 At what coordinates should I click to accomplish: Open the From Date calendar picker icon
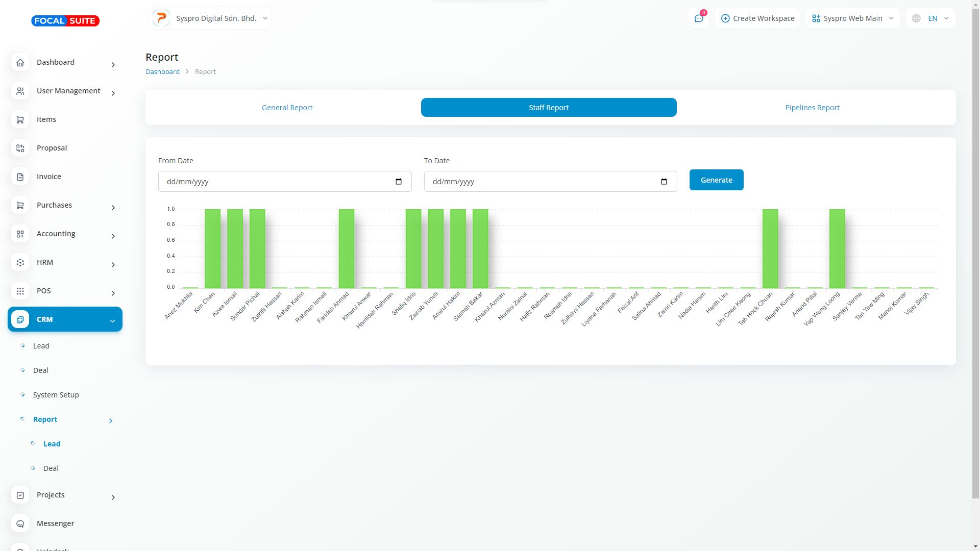399,182
